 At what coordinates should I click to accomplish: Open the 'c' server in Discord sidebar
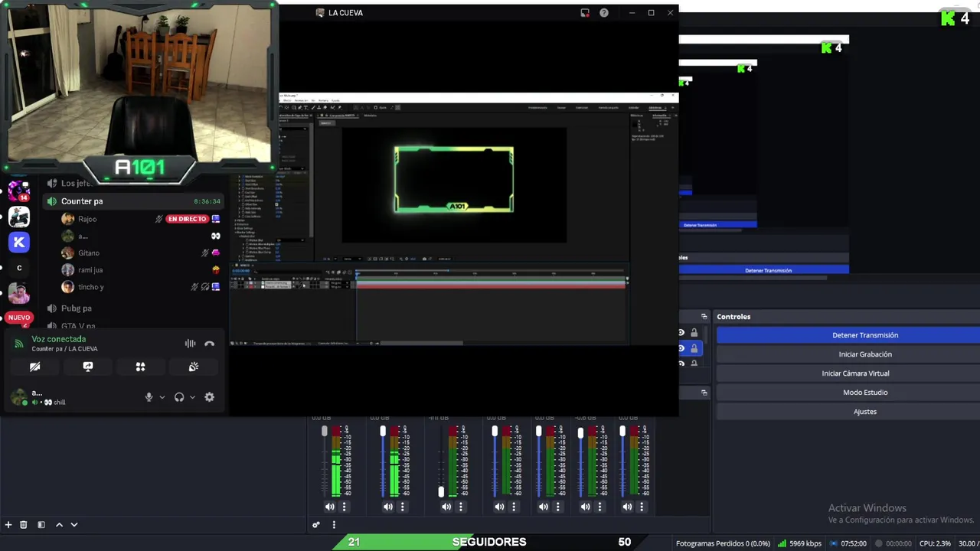(19, 268)
